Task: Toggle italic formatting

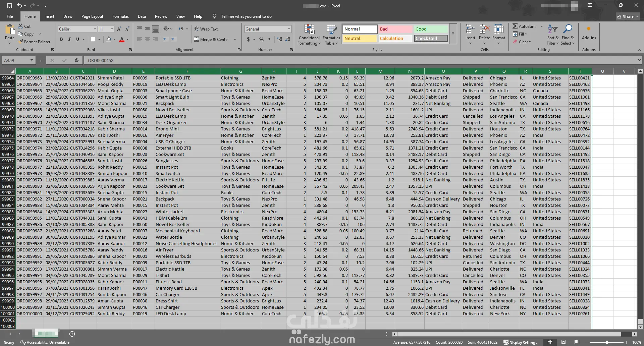Action: (69, 39)
